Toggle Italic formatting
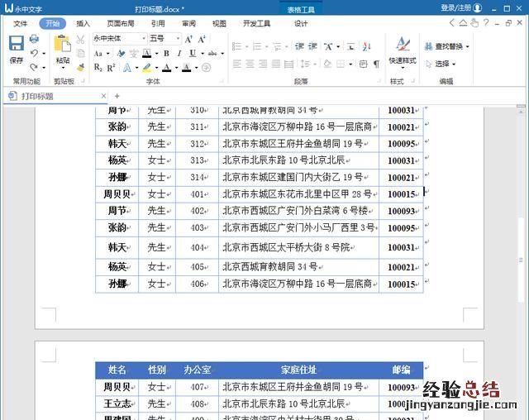529x420 pixels. (179, 53)
